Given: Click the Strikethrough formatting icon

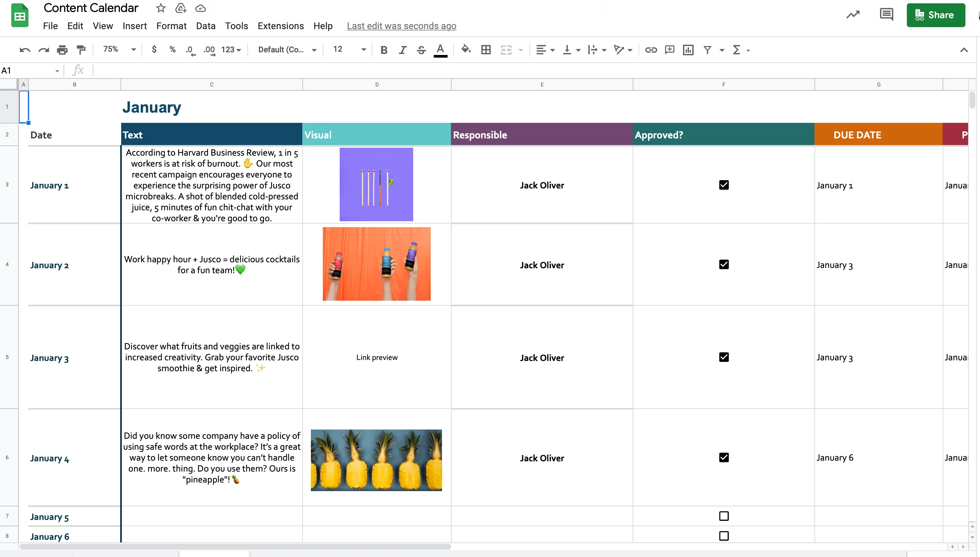Looking at the screenshot, I should pyautogui.click(x=421, y=50).
